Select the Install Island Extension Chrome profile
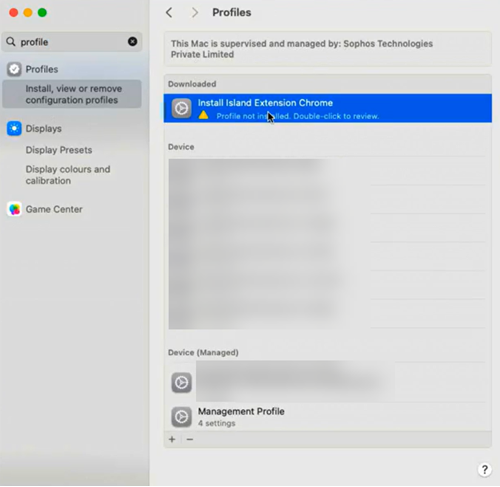 (x=328, y=108)
